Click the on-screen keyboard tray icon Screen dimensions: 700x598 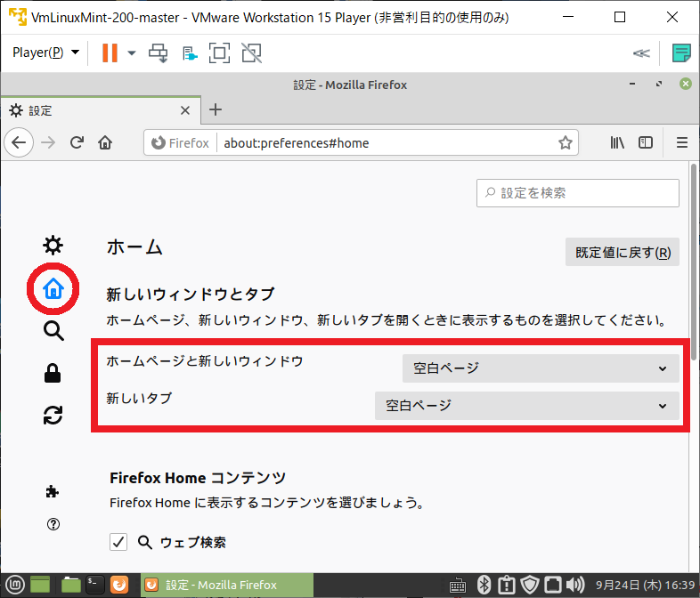coord(458,585)
